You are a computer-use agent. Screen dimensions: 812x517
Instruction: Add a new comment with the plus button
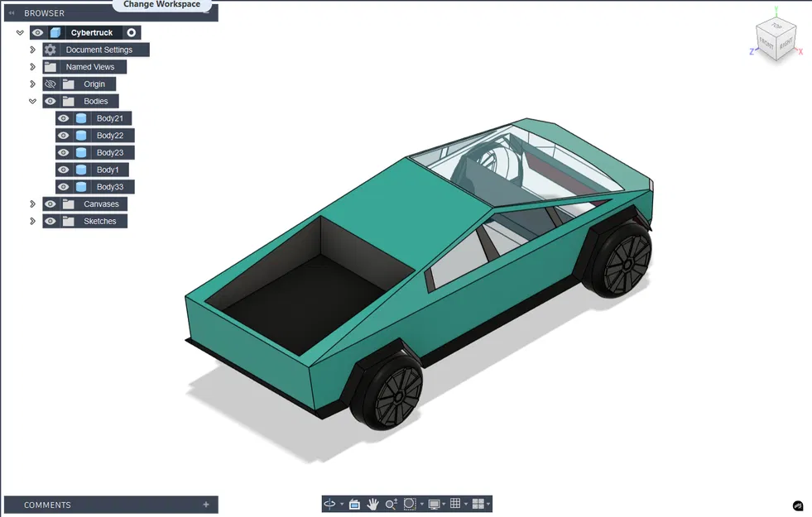pyautogui.click(x=204, y=505)
